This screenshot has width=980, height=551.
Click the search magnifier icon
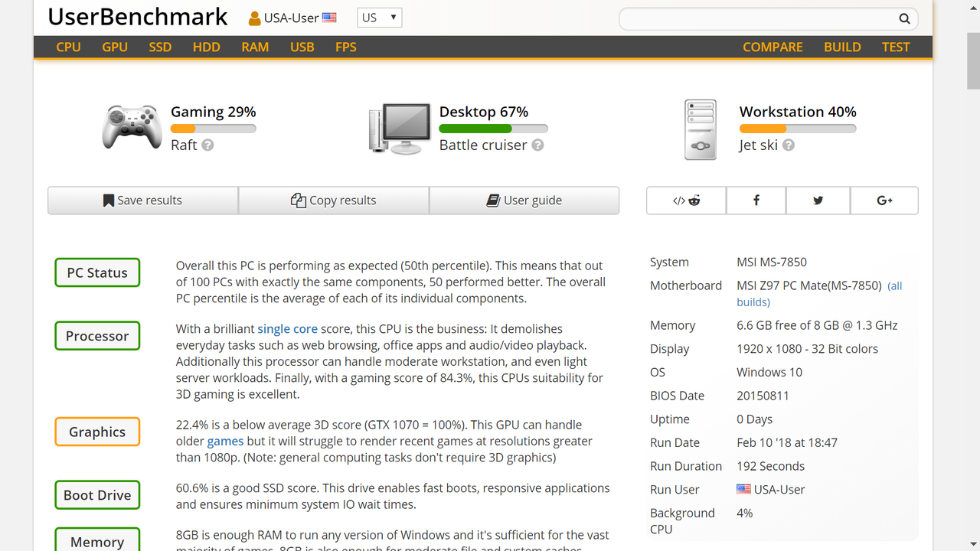pyautogui.click(x=904, y=18)
